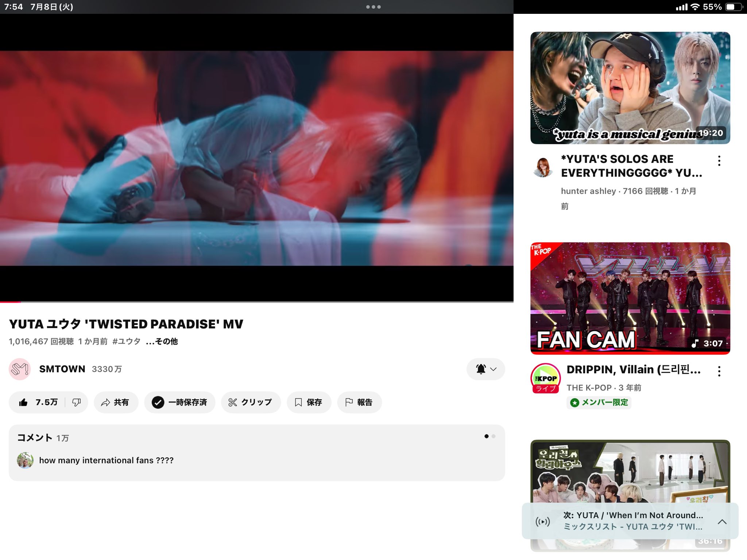Tap the メンバー限定 members-only badge
The height and width of the screenshot is (560, 747).
click(599, 402)
